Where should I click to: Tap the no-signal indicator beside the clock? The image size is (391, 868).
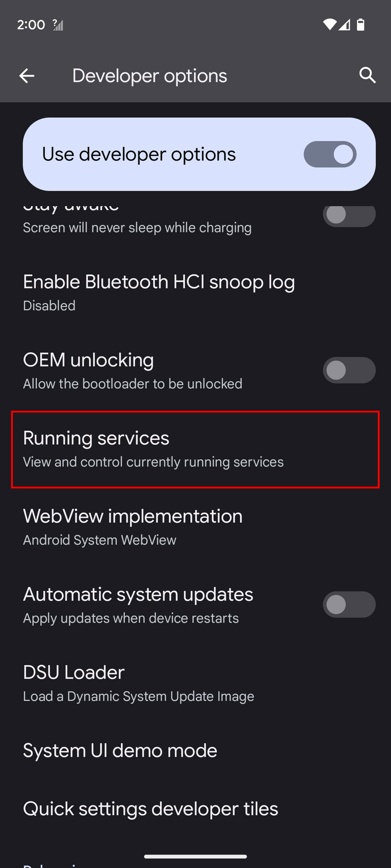(x=58, y=25)
